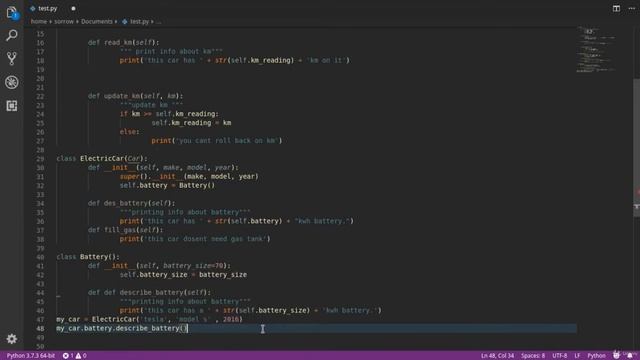
Task: Click "my_car = ElectricCar('tesla'..." line
Action: 149,320
